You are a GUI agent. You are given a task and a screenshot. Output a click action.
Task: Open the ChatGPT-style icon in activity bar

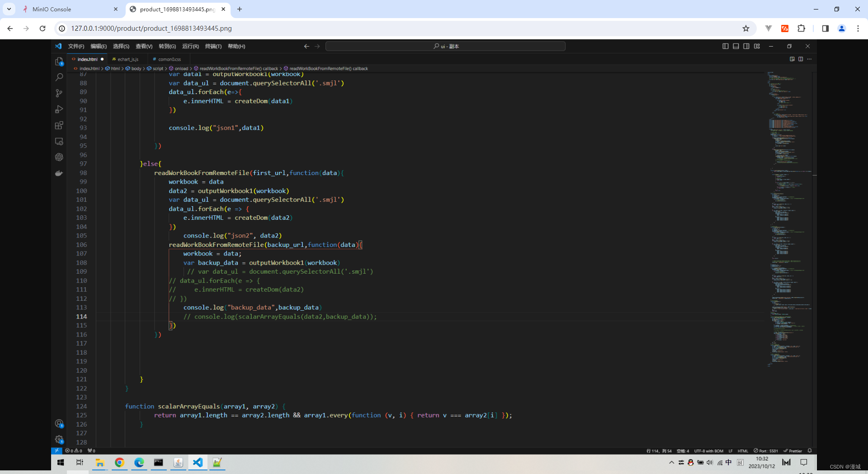click(59, 157)
